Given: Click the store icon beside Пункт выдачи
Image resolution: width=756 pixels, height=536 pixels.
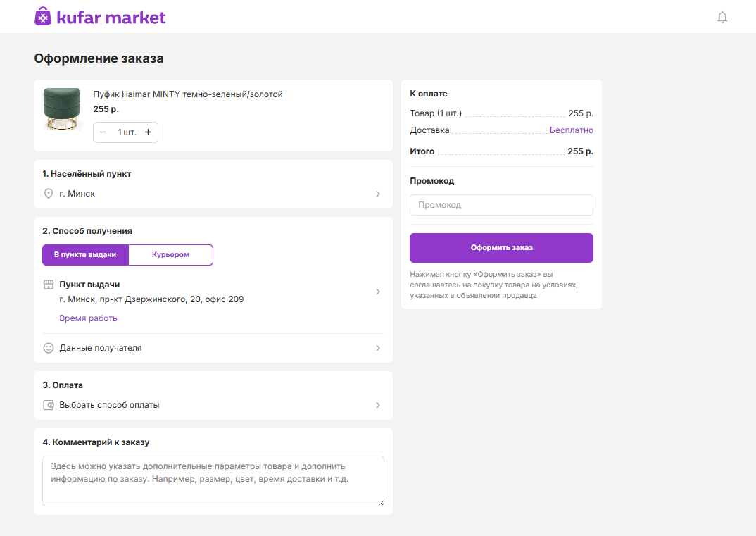Looking at the screenshot, I should pyautogui.click(x=49, y=285).
